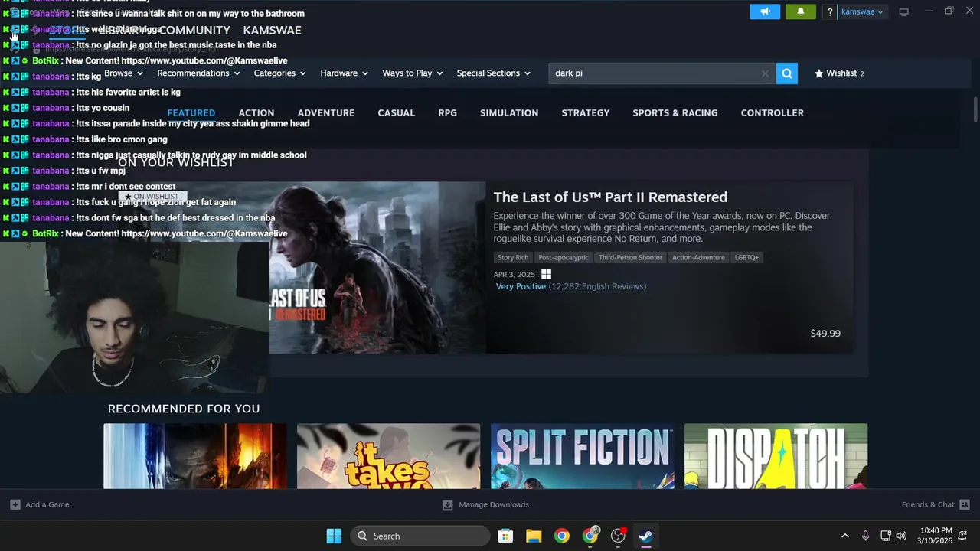Click the Add a Game plus icon

[15, 504]
